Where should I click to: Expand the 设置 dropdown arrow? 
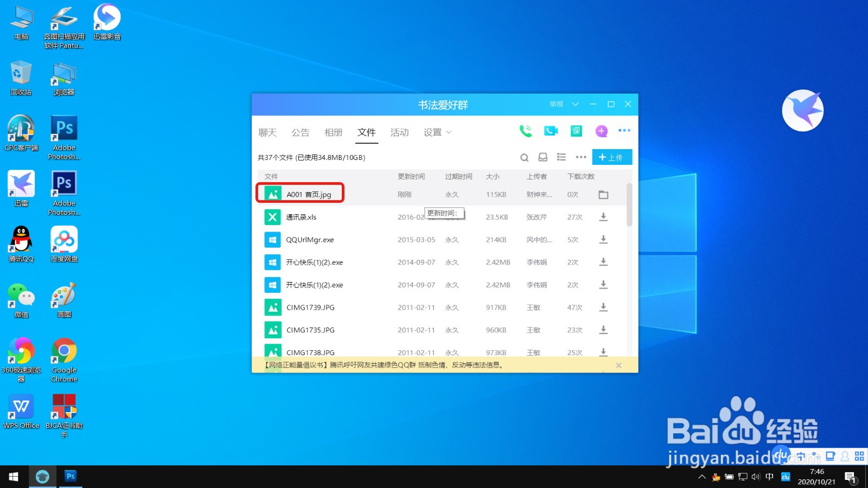point(449,132)
